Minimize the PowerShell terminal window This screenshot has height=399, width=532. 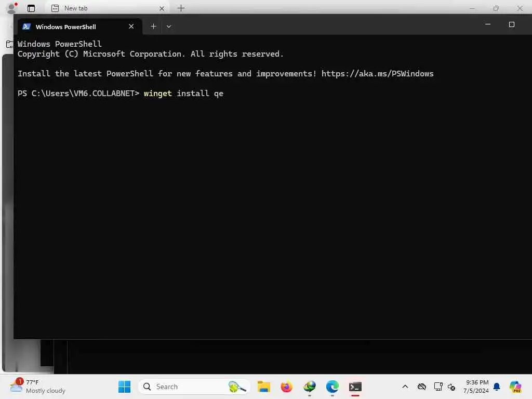pos(487,24)
